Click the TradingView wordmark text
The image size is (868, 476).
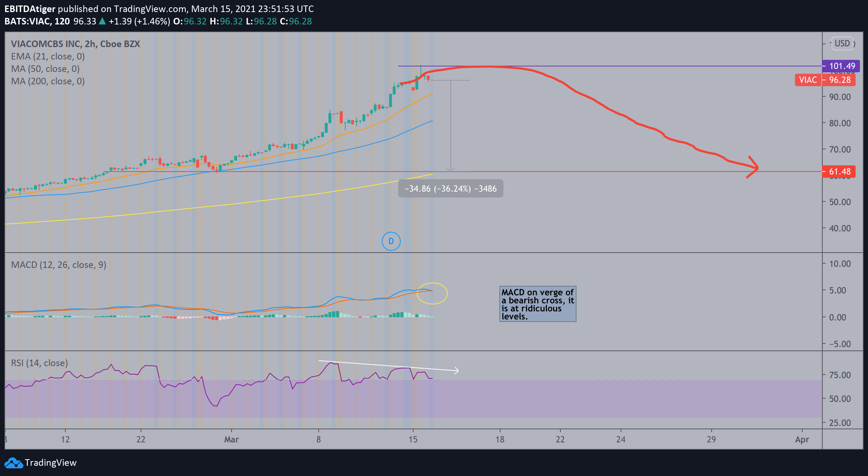pos(51,463)
